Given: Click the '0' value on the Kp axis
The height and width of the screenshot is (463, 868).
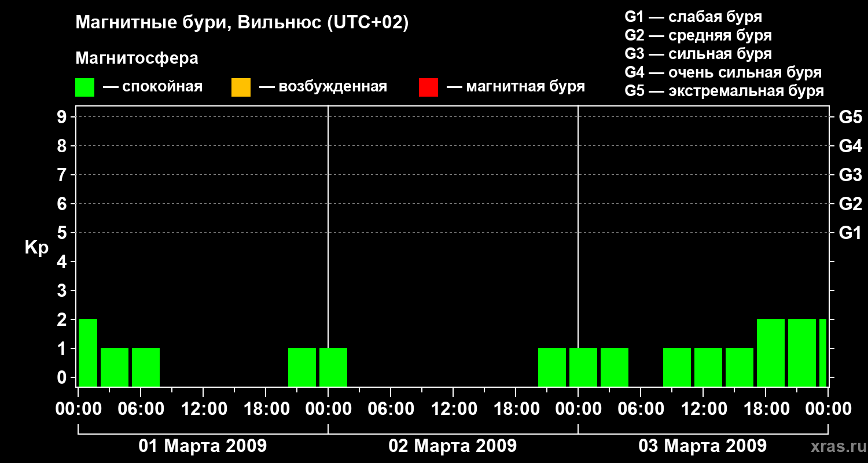Looking at the screenshot, I should (x=63, y=377).
